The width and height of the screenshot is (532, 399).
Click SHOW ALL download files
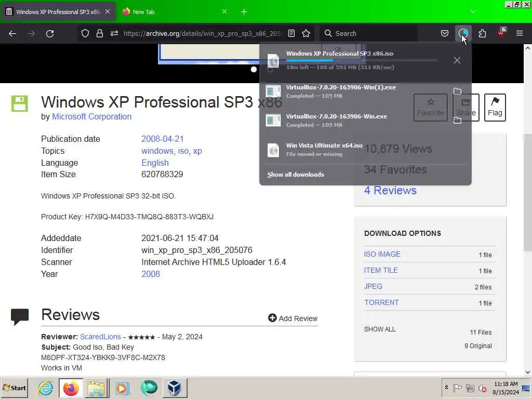[380, 329]
